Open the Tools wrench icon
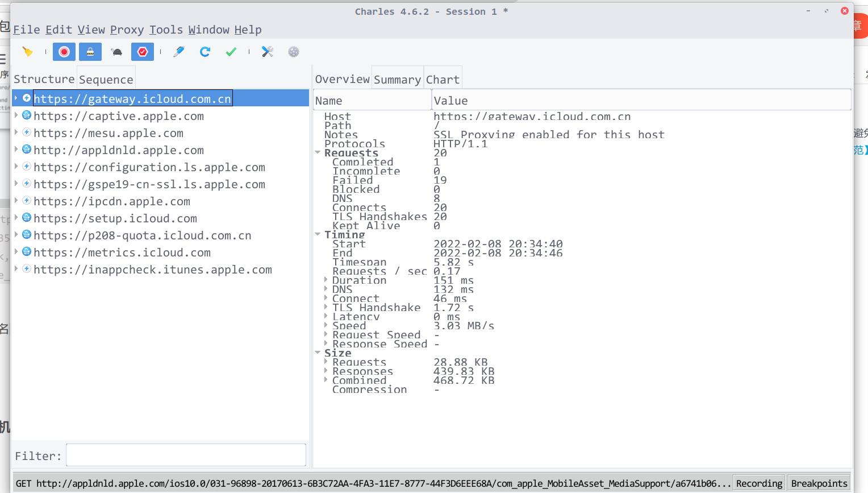868x493 pixels. pyautogui.click(x=268, y=52)
